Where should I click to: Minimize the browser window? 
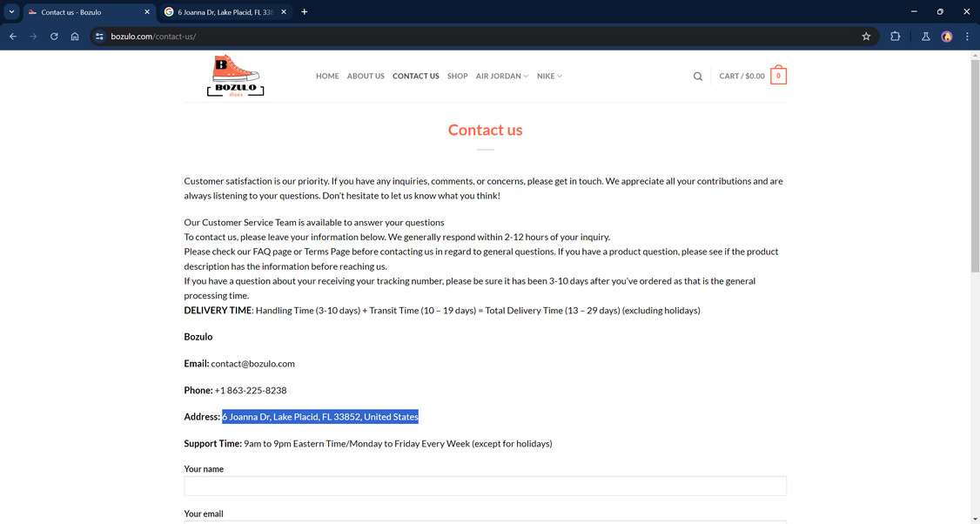click(x=914, y=11)
